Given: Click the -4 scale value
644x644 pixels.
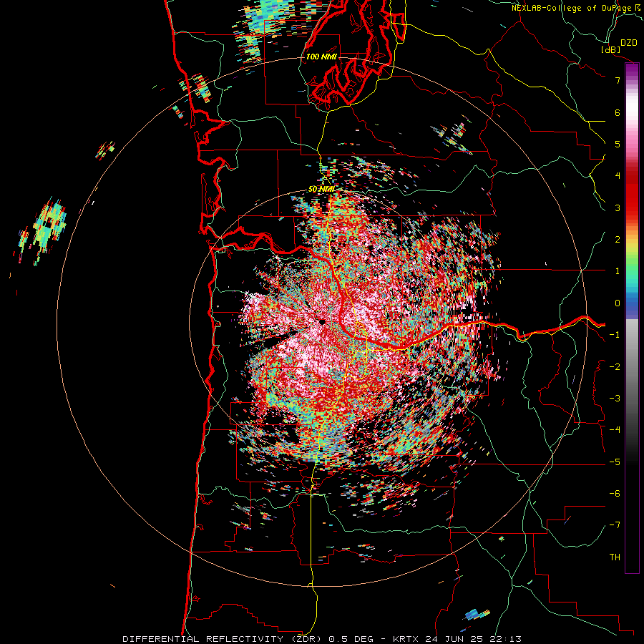Looking at the screenshot, I should point(615,430).
